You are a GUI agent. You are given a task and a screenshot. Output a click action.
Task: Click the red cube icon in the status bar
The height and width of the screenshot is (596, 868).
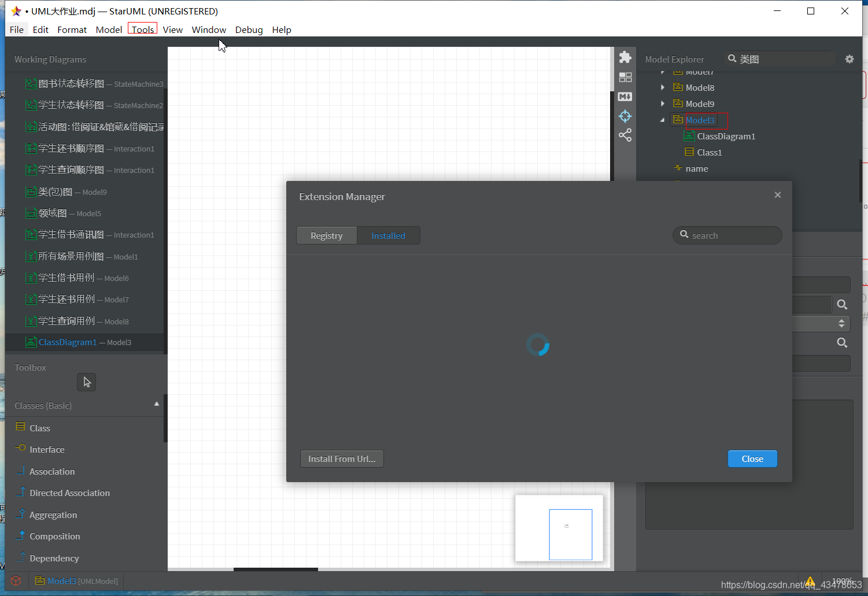click(16, 580)
